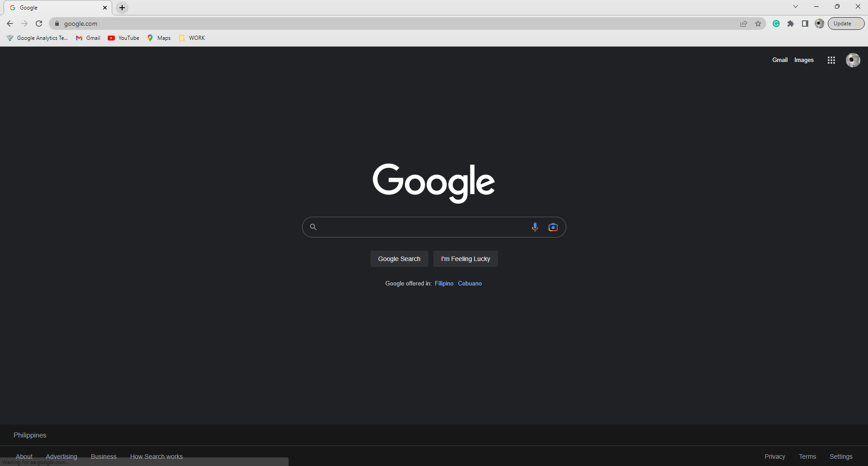868x466 pixels.
Task: Expand the WORK bookmarks folder
Action: click(192, 38)
